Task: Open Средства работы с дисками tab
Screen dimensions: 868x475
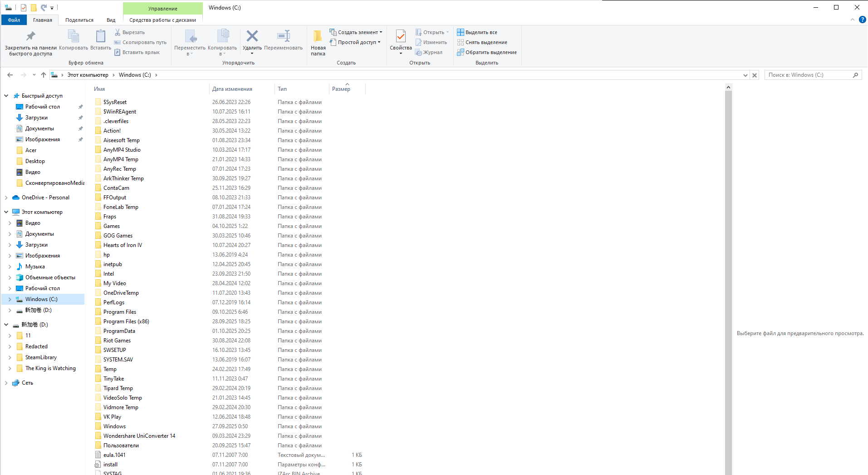Action: coord(163,20)
